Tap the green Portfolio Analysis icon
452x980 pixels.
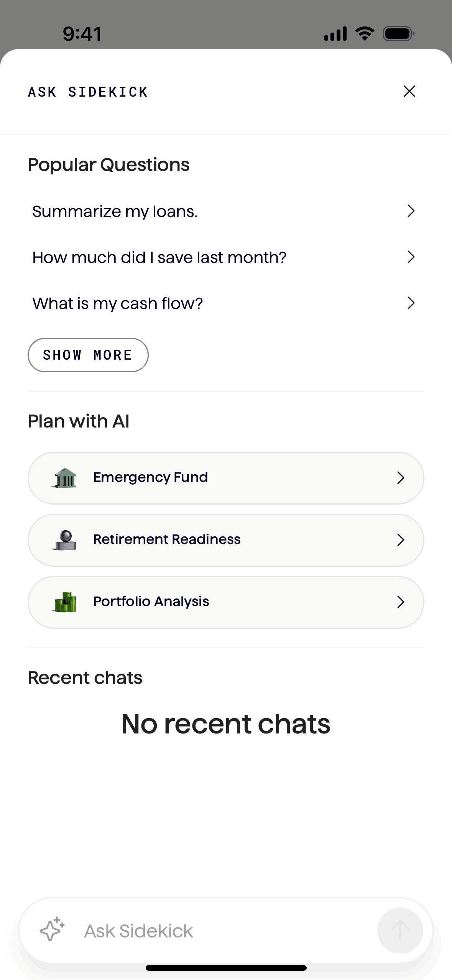(64, 602)
